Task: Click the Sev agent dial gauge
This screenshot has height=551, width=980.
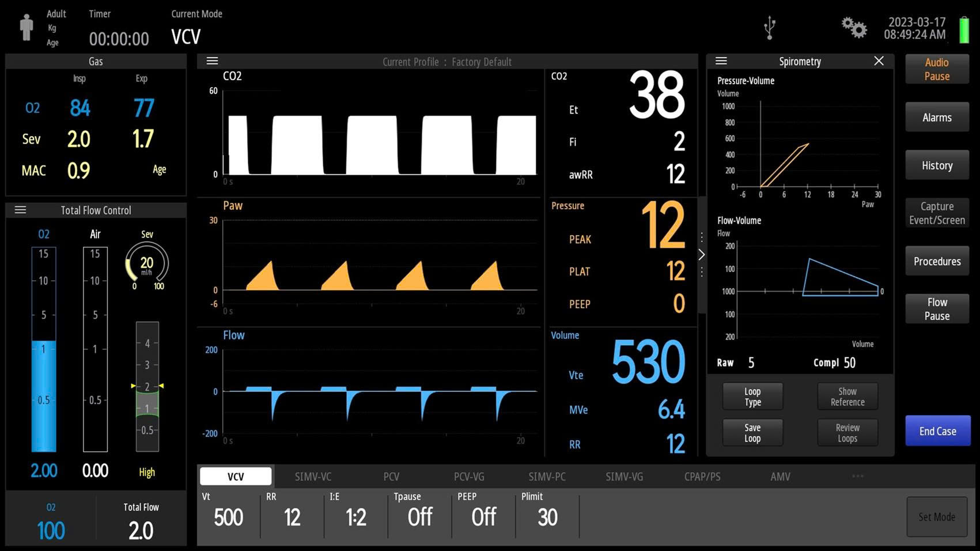Action: click(x=147, y=265)
